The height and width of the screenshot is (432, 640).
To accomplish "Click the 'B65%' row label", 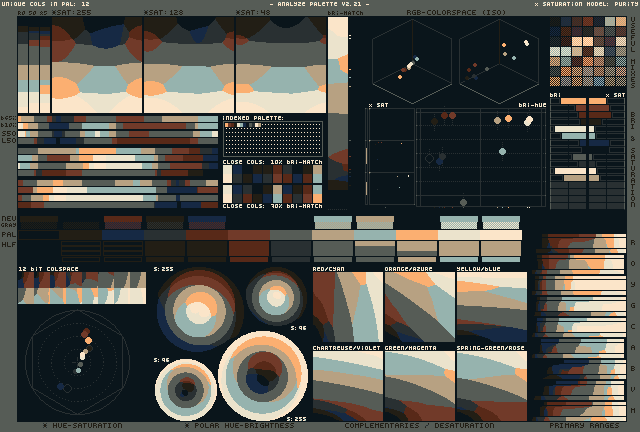I will coord(9,118).
